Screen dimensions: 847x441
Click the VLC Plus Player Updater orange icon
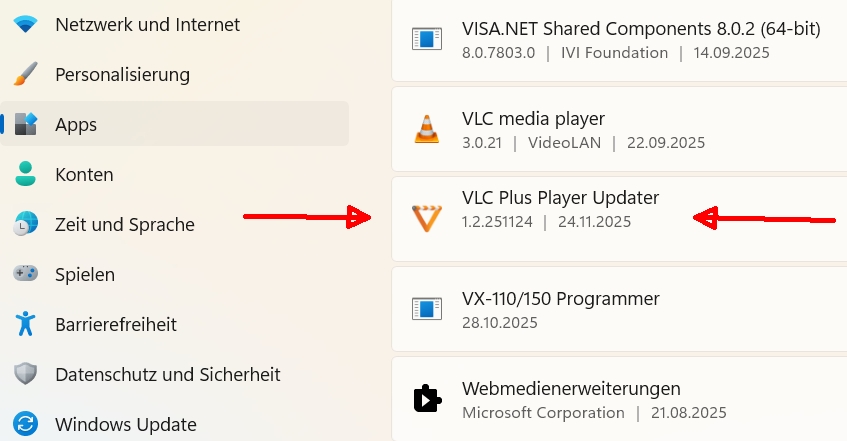coord(427,219)
